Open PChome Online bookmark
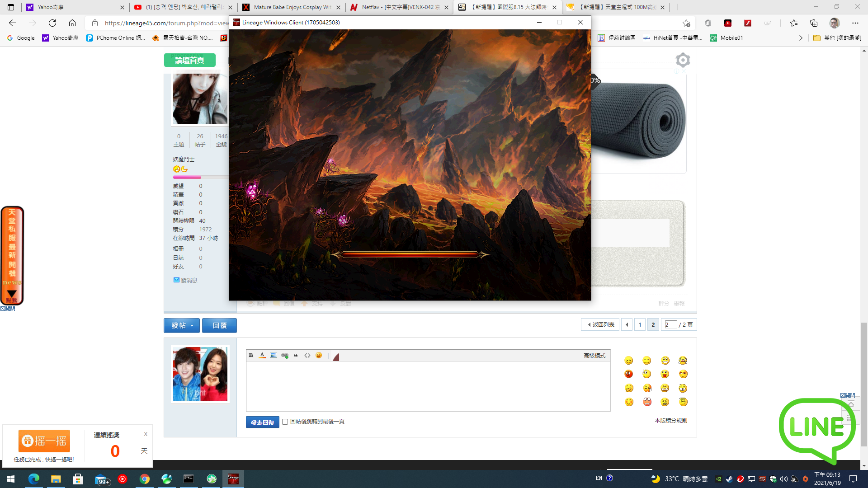The height and width of the screenshot is (488, 868). pos(116,38)
